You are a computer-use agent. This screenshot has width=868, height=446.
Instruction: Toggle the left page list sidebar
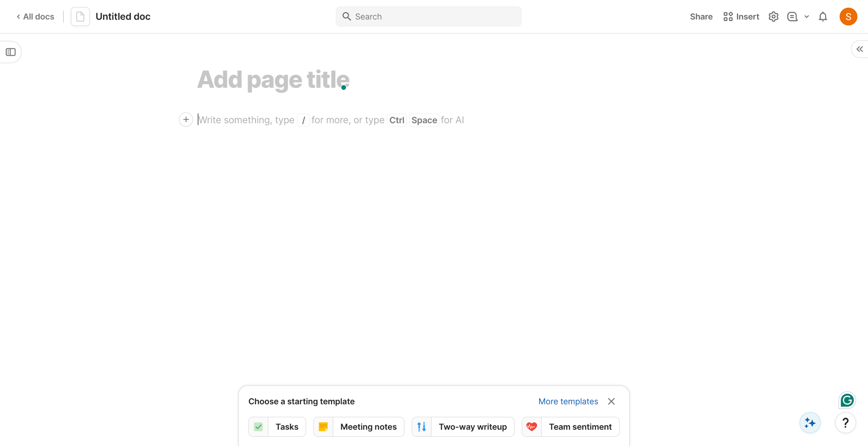point(11,52)
